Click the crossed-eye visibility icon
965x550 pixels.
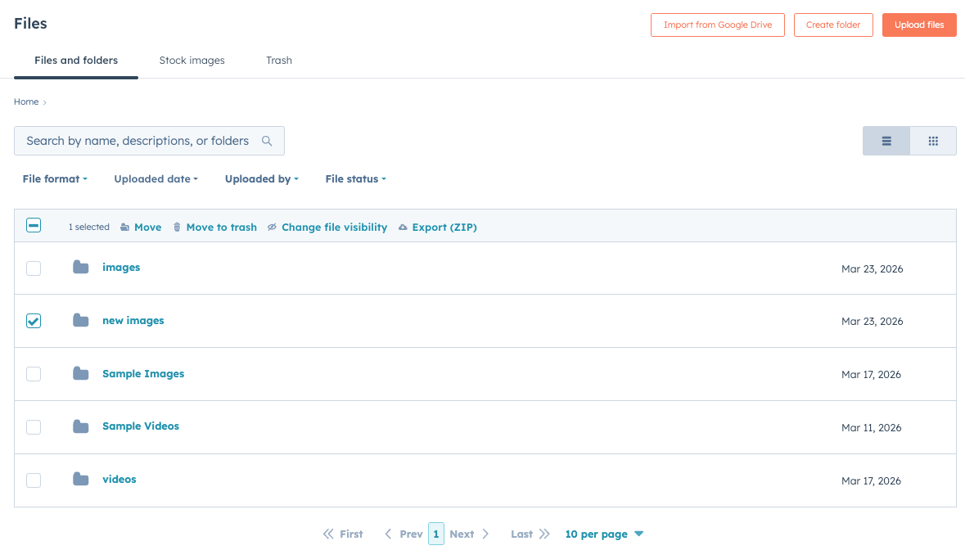pos(272,227)
